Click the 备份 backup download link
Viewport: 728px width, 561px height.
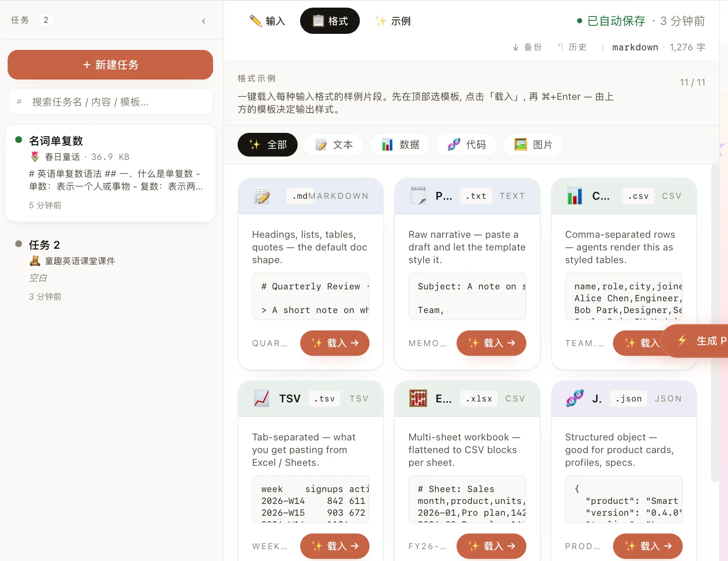527,47
